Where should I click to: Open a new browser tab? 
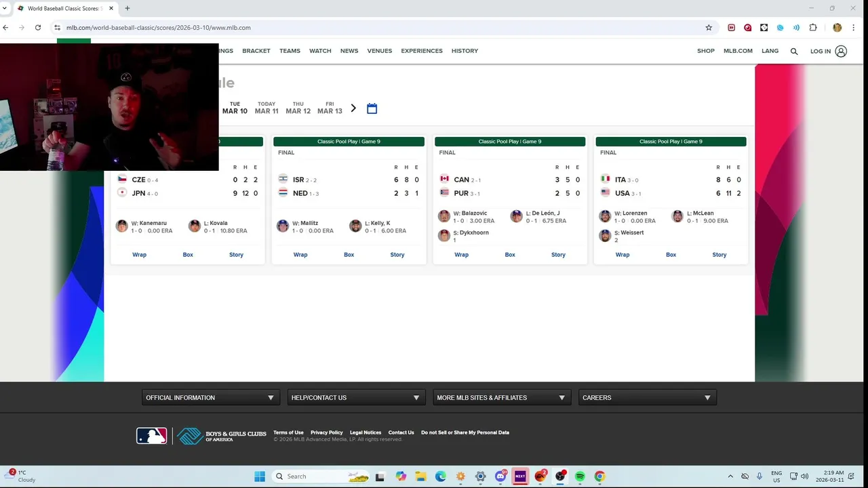(127, 8)
